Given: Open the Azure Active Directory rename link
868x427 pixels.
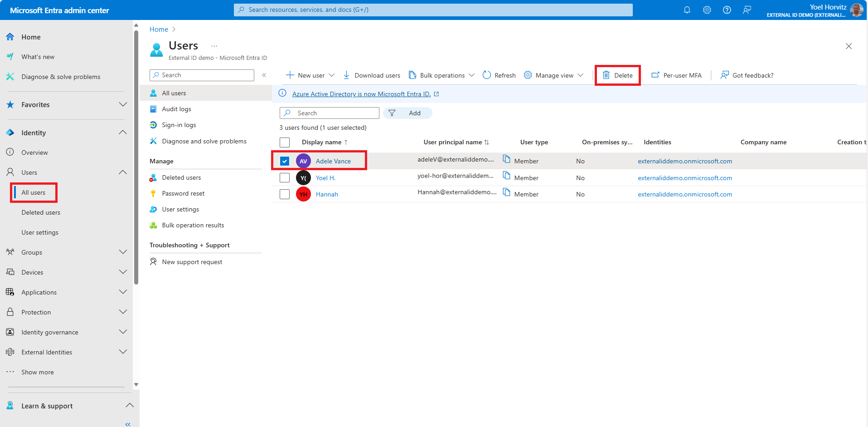Looking at the screenshot, I should tap(361, 94).
